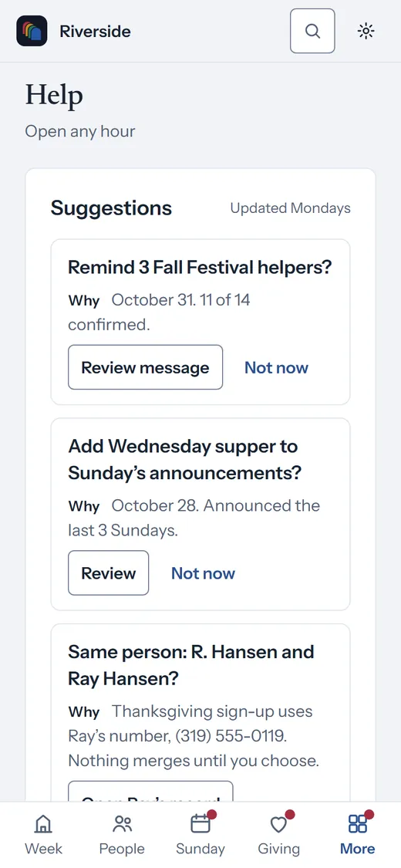Viewport: 401px width, 868px height.
Task: Open the search magnifier icon
Action: pyautogui.click(x=312, y=31)
